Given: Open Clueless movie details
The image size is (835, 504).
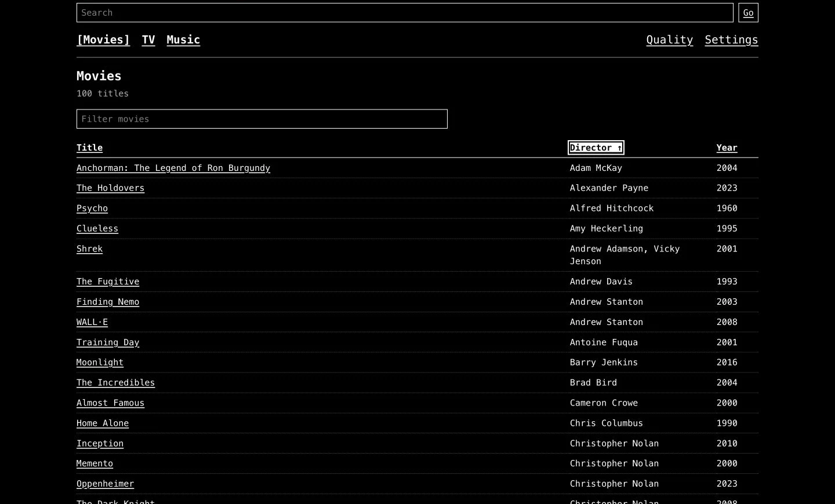Looking at the screenshot, I should pyautogui.click(x=97, y=229).
